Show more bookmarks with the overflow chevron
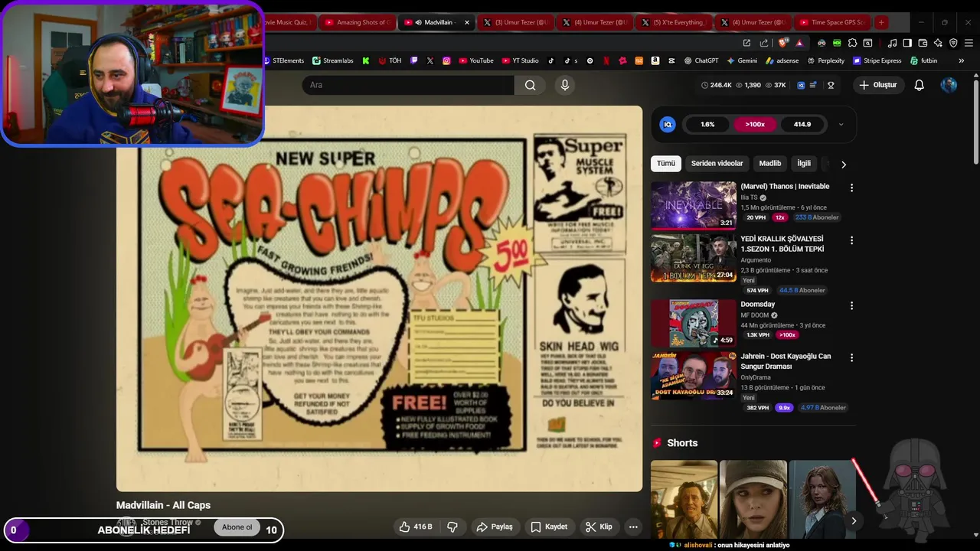980x551 pixels. (961, 60)
